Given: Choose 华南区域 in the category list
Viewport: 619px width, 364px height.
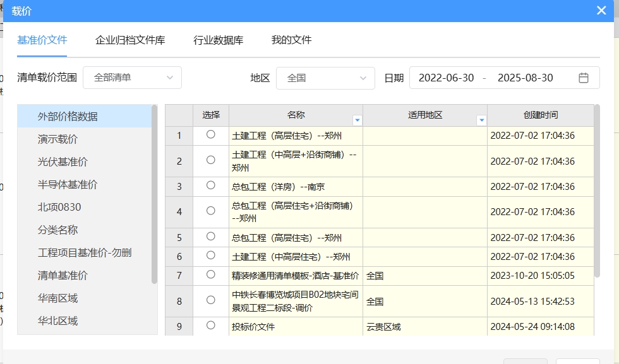Looking at the screenshot, I should 57,298.
